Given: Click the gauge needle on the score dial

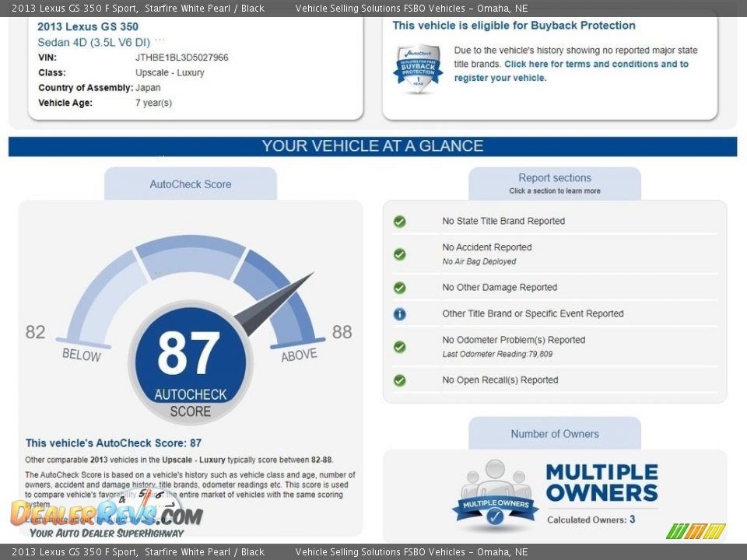Looking at the screenshot, I should 274,304.
